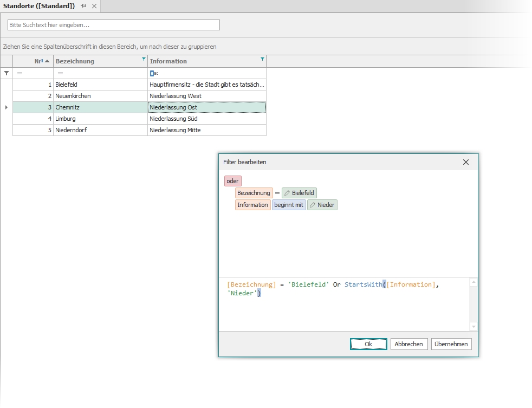Open the Information field chip in the filter
The image size is (532, 408).
click(252, 205)
